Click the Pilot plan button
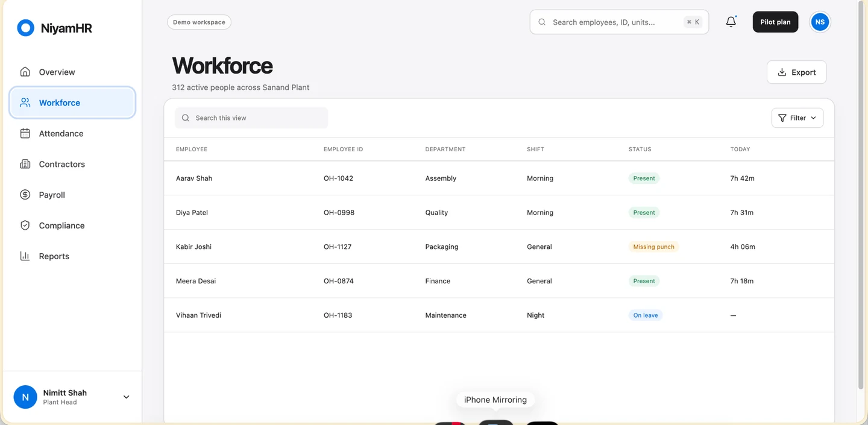Image resolution: width=868 pixels, height=425 pixels. tap(775, 22)
